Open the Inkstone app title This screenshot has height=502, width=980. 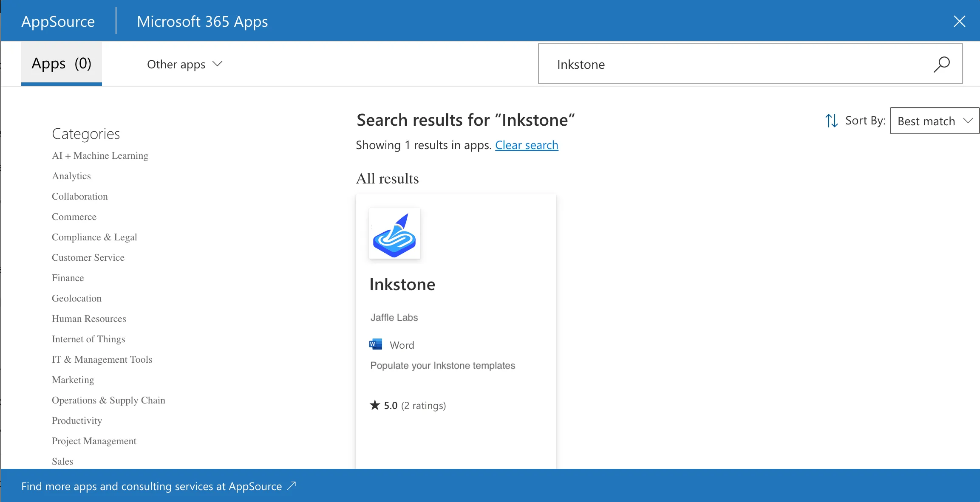pyautogui.click(x=402, y=284)
